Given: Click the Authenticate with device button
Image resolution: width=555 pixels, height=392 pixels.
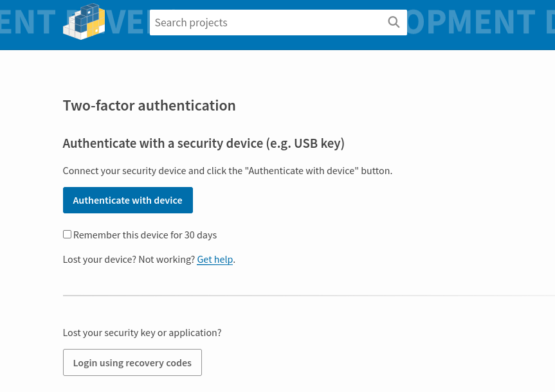Looking at the screenshot, I should pyautogui.click(x=128, y=200).
